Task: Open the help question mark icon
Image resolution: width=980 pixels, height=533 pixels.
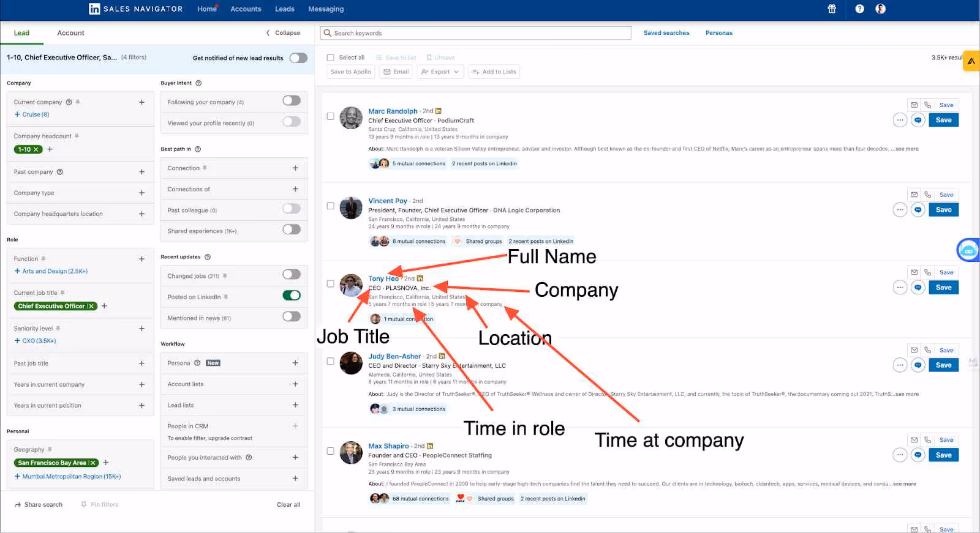Action: click(x=859, y=9)
